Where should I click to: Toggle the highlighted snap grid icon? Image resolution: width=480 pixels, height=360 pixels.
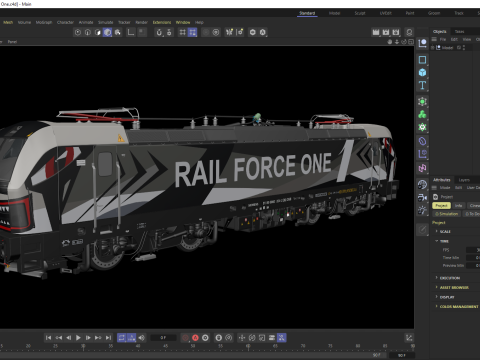coord(192,32)
